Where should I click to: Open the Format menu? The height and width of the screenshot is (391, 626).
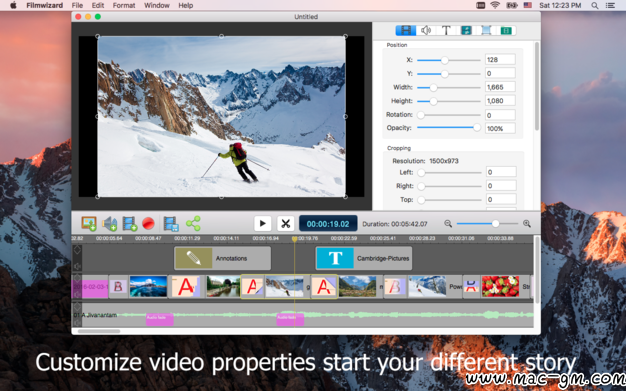(124, 5)
